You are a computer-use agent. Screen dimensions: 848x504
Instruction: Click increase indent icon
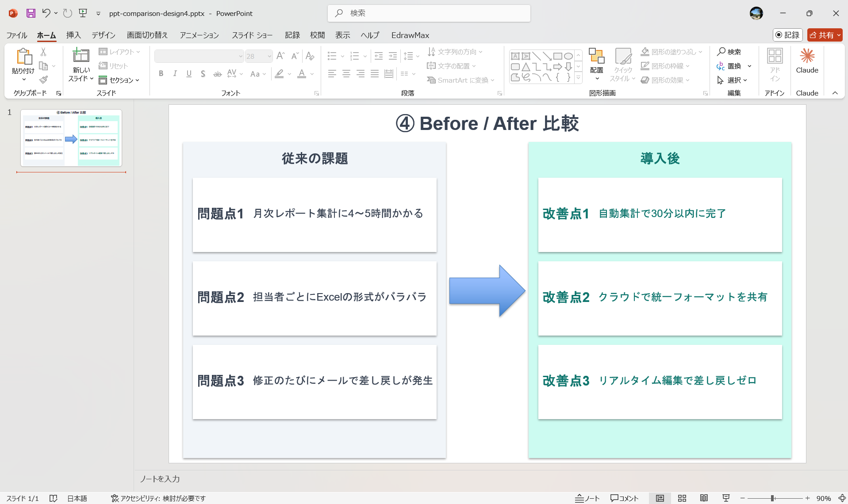click(x=393, y=56)
